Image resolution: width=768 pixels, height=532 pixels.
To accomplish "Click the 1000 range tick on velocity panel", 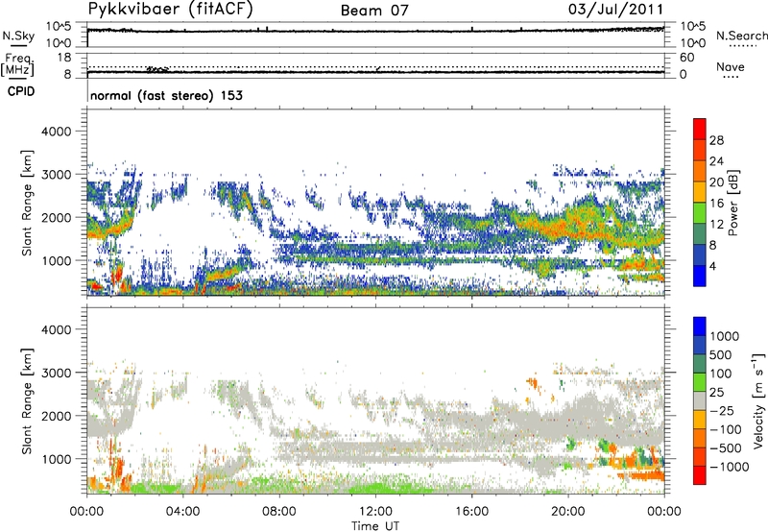I will pos(56,459).
